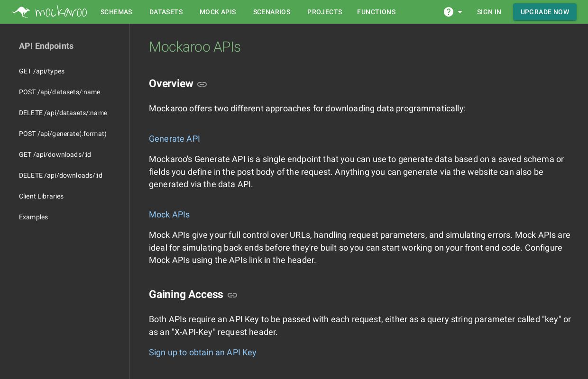Click the Sign In button
Screen dimensions: 588x379
click(489, 12)
